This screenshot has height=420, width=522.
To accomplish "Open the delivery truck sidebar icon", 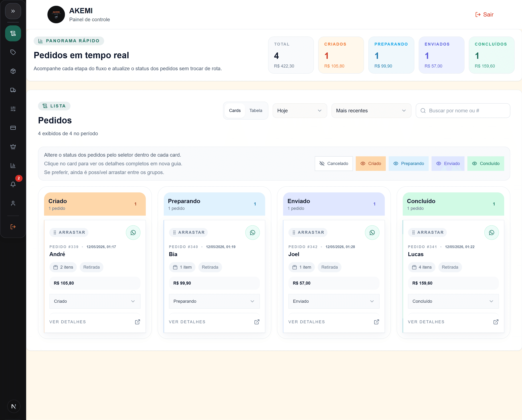I will pyautogui.click(x=13, y=90).
